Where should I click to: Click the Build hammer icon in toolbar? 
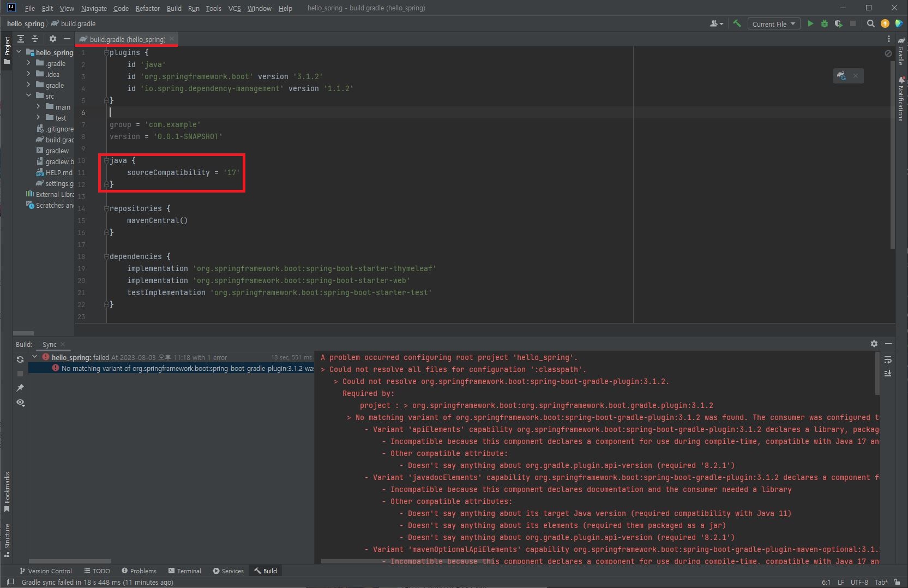click(x=737, y=23)
